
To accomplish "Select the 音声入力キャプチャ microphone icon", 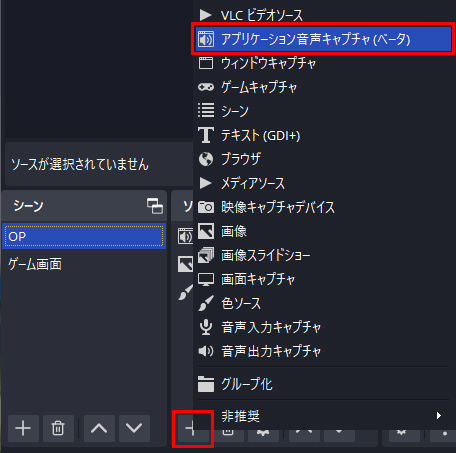I will (x=206, y=327).
